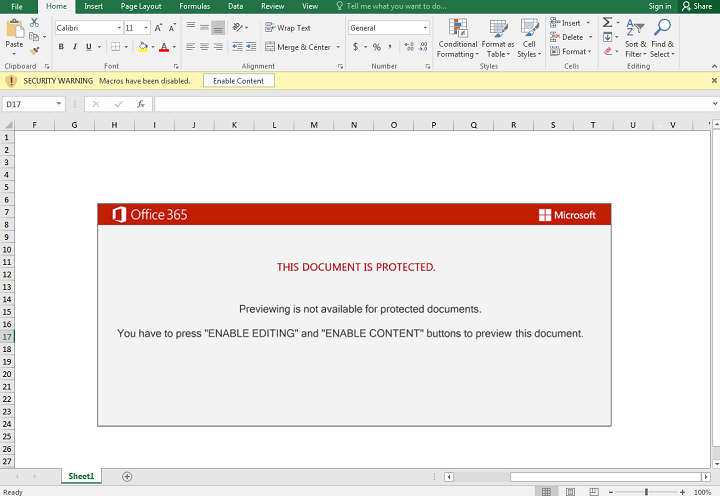Expand the Name Box dropdown arrow
The width and height of the screenshot is (720, 496).
[x=60, y=103]
